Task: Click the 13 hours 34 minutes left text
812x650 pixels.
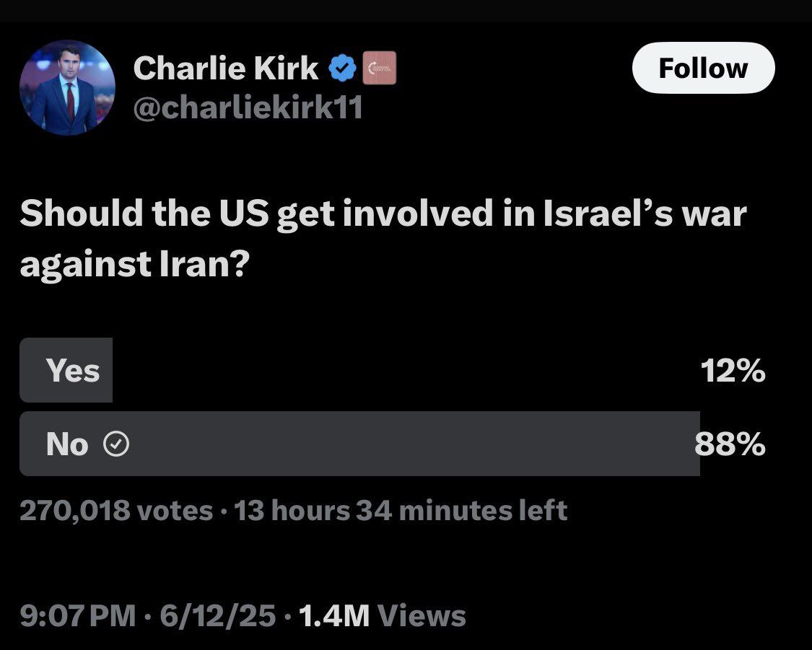Action: point(401,510)
